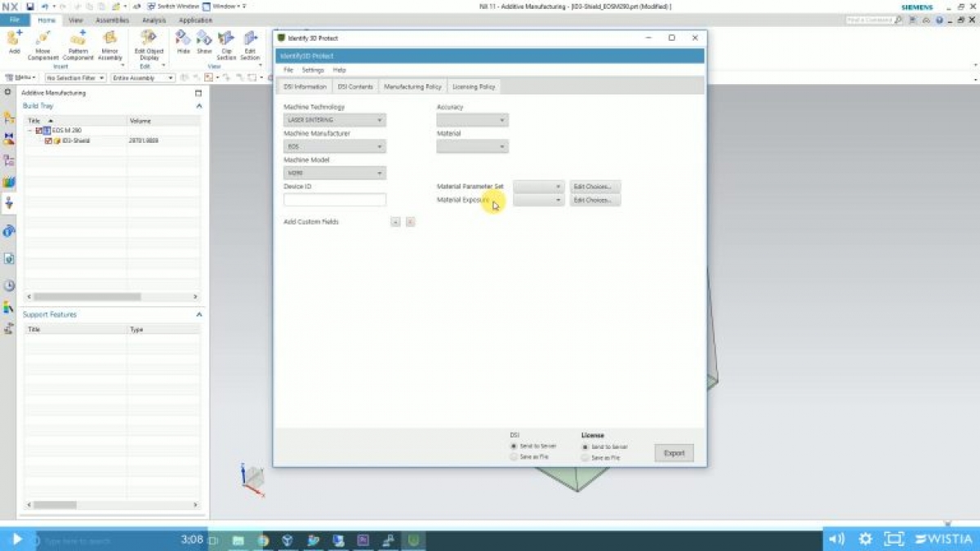Click the Device ID input field

(x=335, y=199)
